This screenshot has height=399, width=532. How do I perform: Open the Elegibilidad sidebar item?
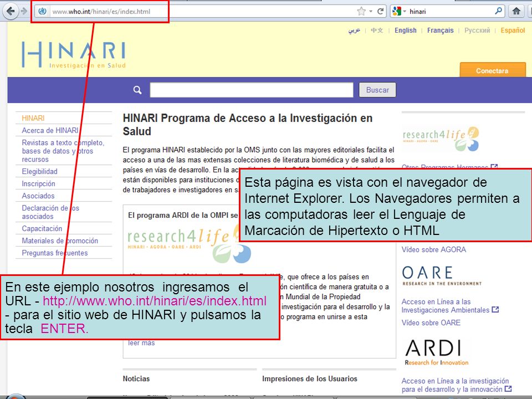39,171
